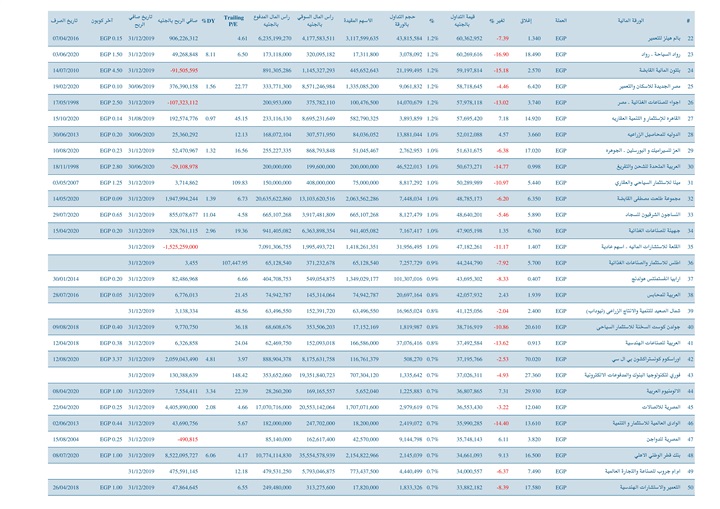Click market cap '19,351,840,723'
Screen dimensions: 720x509
(317, 376)
